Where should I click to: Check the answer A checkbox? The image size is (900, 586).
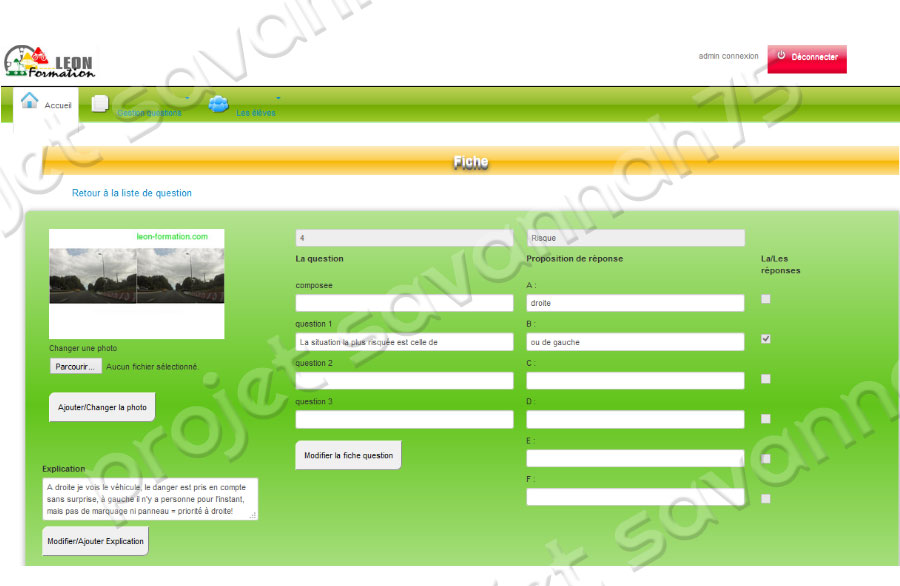click(766, 299)
